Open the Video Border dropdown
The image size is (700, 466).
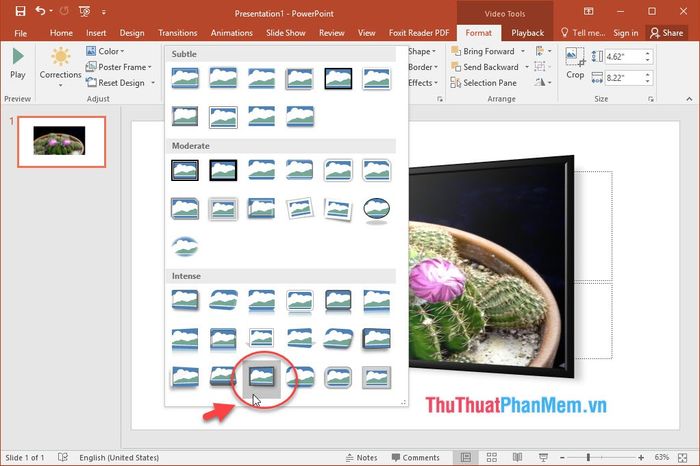[422, 67]
